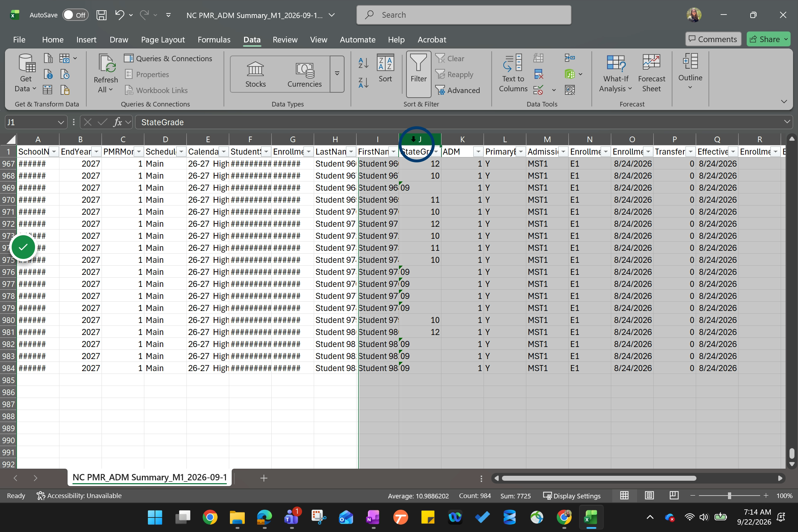Click the Share button
This screenshot has height=532, width=798.
click(x=768, y=39)
